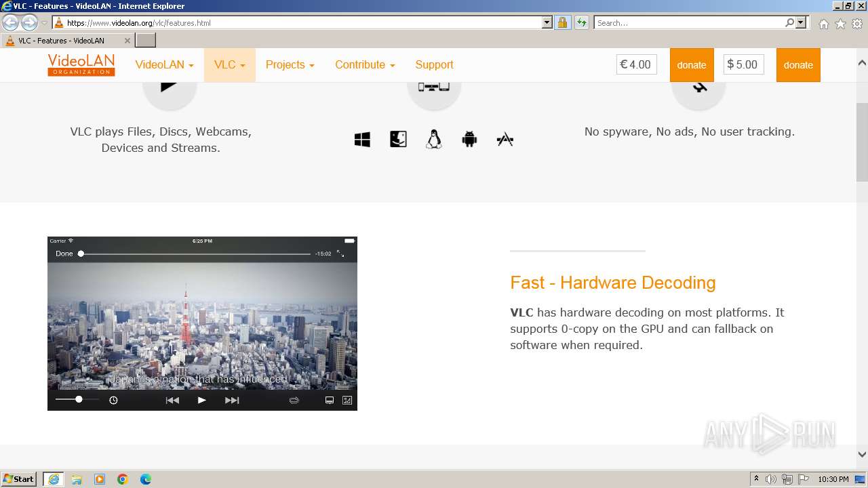868x488 pixels.
Task: Click the Fast - Hardware Decoding heading
Action: tap(613, 283)
